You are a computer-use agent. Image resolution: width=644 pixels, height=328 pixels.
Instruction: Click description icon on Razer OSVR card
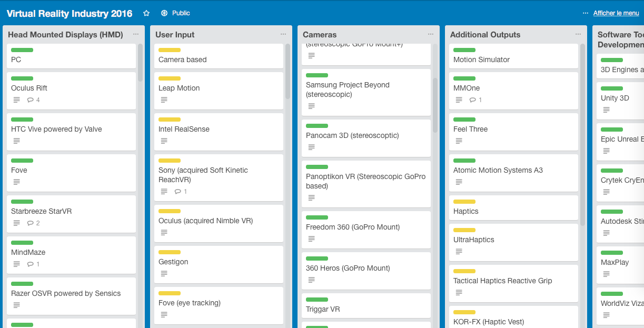(x=16, y=305)
